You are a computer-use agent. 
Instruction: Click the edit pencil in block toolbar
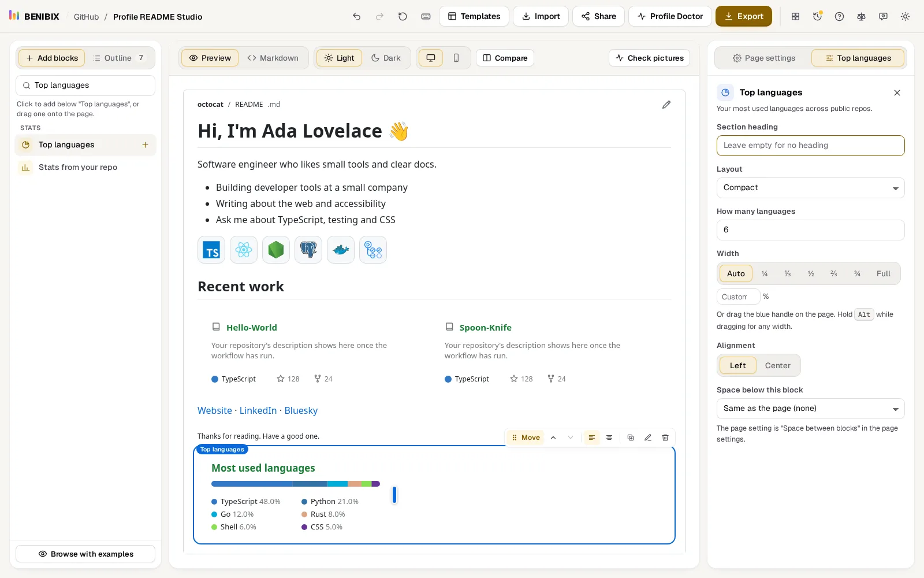[648, 438]
